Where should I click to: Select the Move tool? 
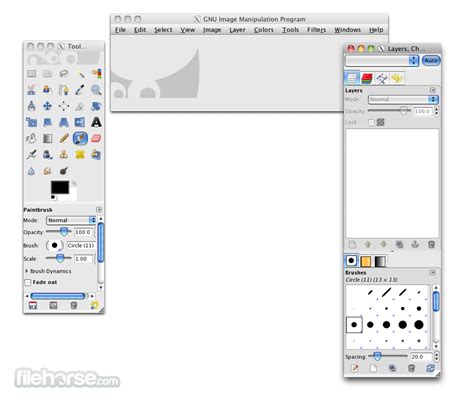(47, 106)
